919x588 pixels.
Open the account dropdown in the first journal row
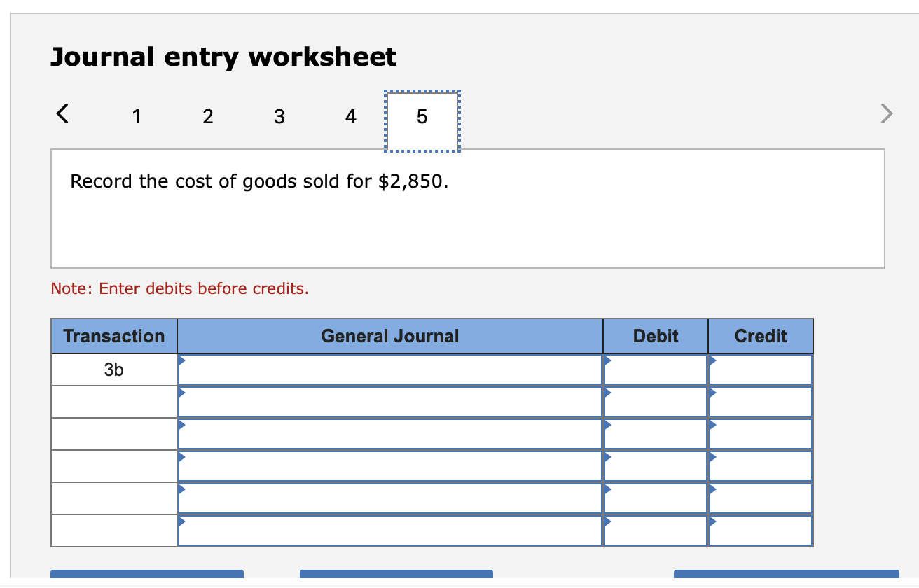click(x=389, y=369)
